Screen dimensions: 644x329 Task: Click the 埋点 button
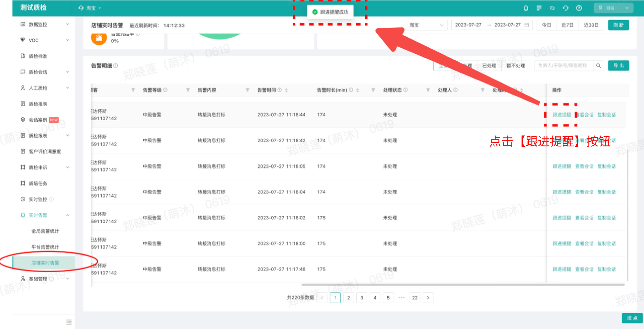[632, 318]
